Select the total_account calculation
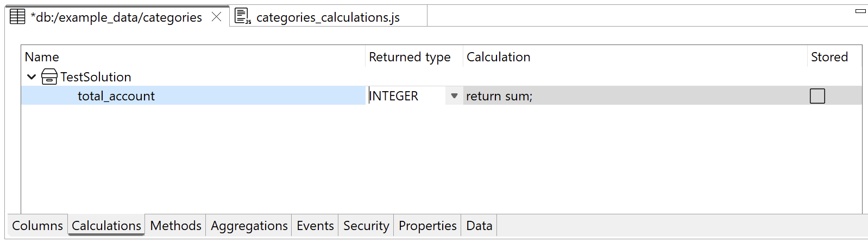This screenshot has height=242, width=868. (x=116, y=96)
